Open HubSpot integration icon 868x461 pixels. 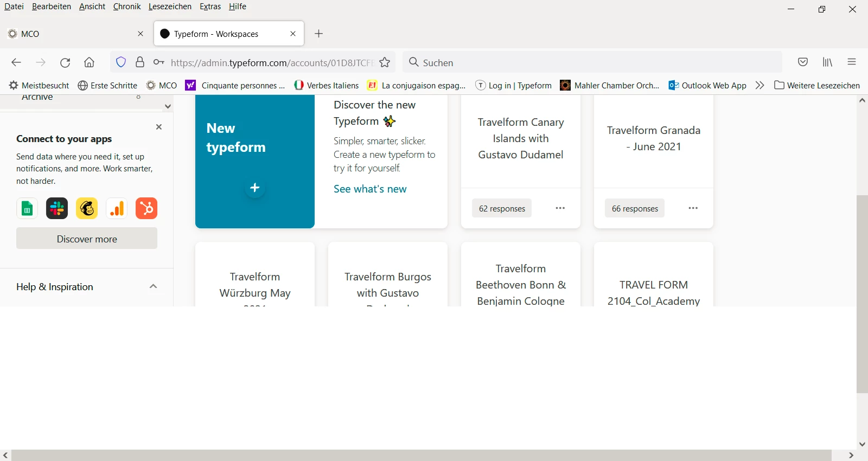146,208
